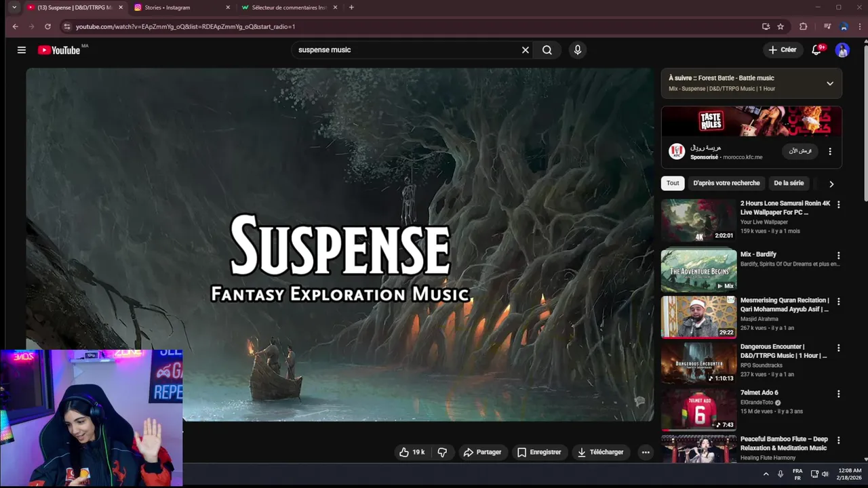The image size is (868, 488).
Task: Open options for Quran Recitation video
Action: click(838, 302)
